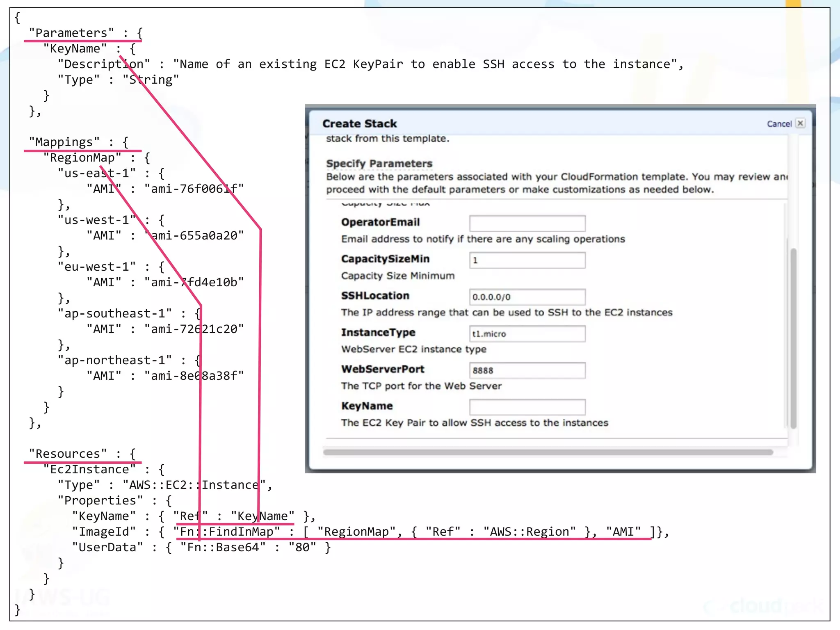Click the "Ec2Instance" resource name
This screenshot has height=630, width=840.
89,469
